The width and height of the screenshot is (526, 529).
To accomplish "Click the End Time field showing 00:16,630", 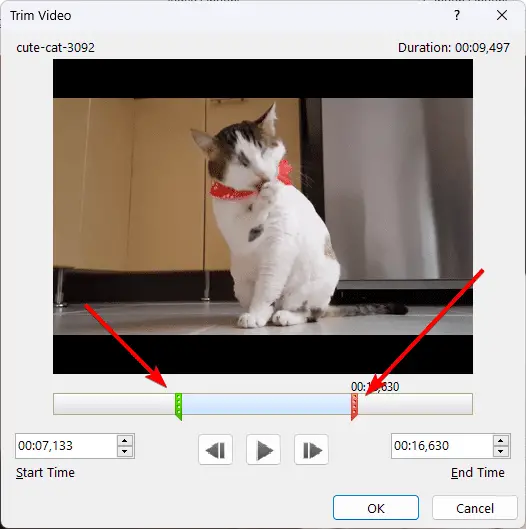I will point(442,446).
